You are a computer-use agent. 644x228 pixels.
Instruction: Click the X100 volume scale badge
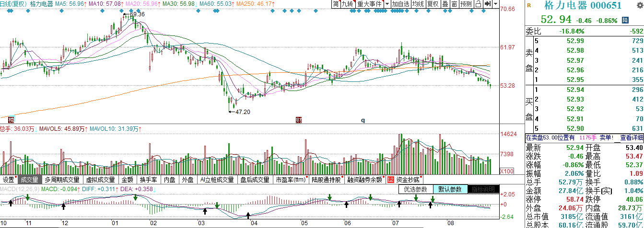tap(506, 171)
